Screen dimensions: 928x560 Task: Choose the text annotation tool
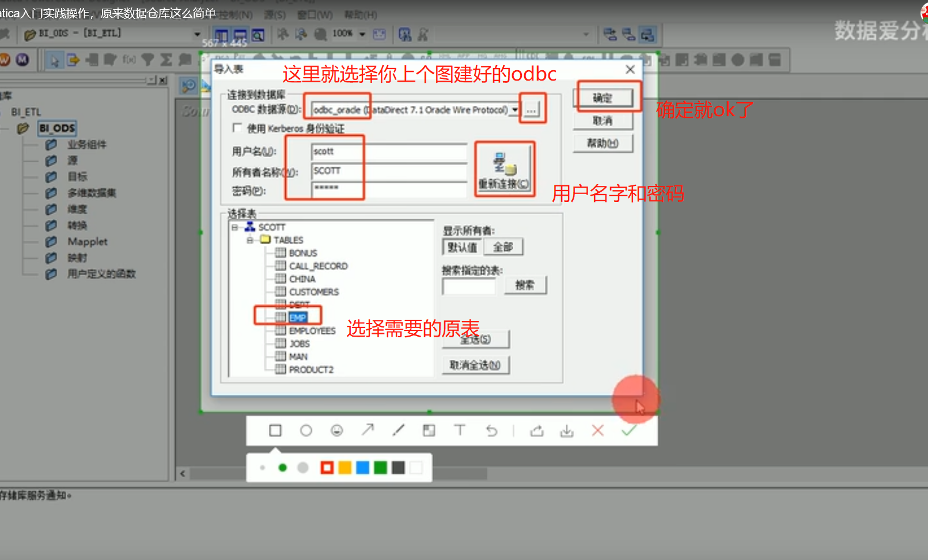[459, 430]
